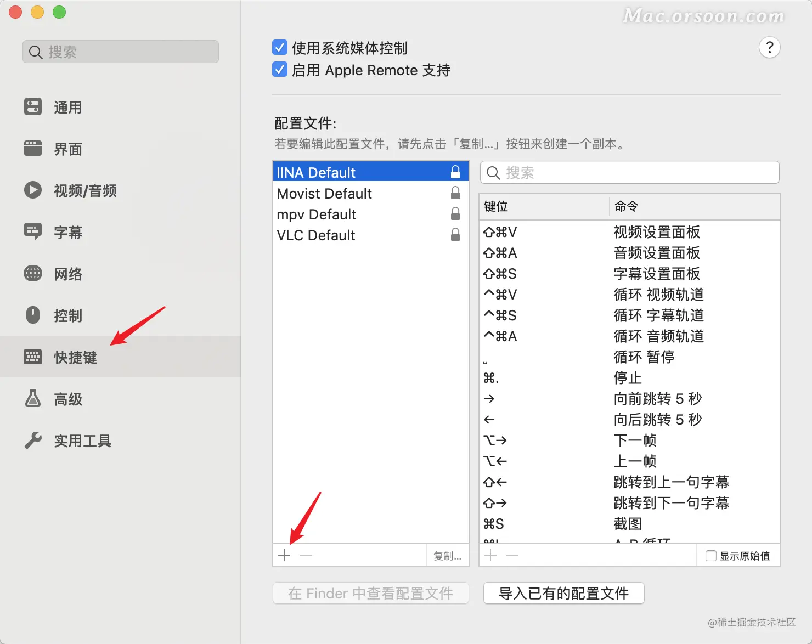Focus the key bindings 搜索 field

click(x=630, y=172)
